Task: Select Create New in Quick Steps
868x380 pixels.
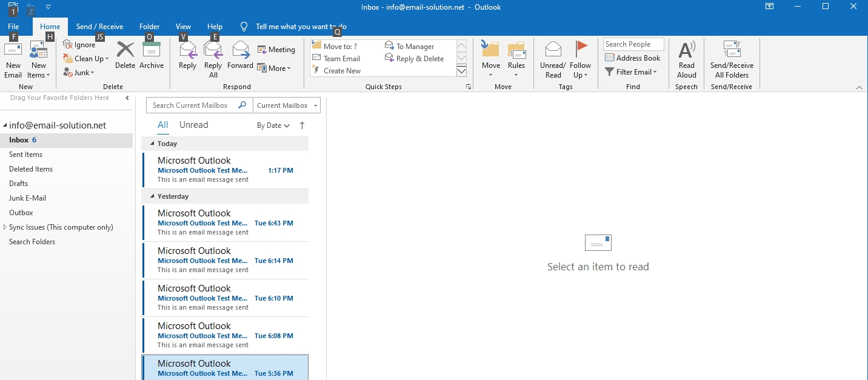Action: click(x=336, y=70)
